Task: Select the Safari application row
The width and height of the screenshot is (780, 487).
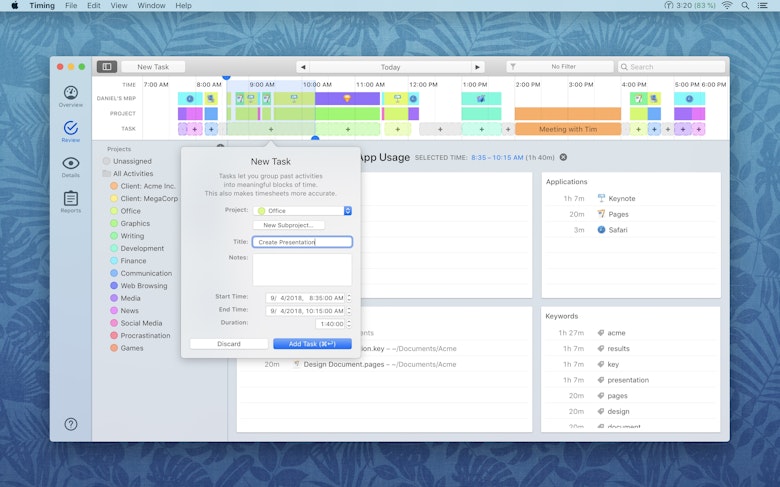Action: coord(631,230)
